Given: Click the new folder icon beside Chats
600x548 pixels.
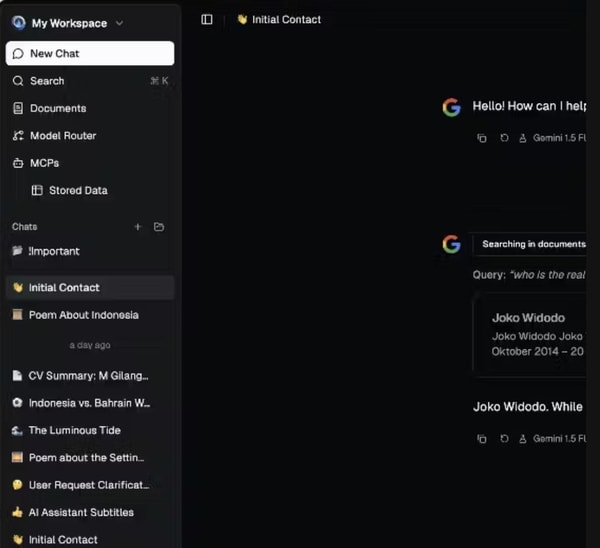Looking at the screenshot, I should click(x=159, y=227).
